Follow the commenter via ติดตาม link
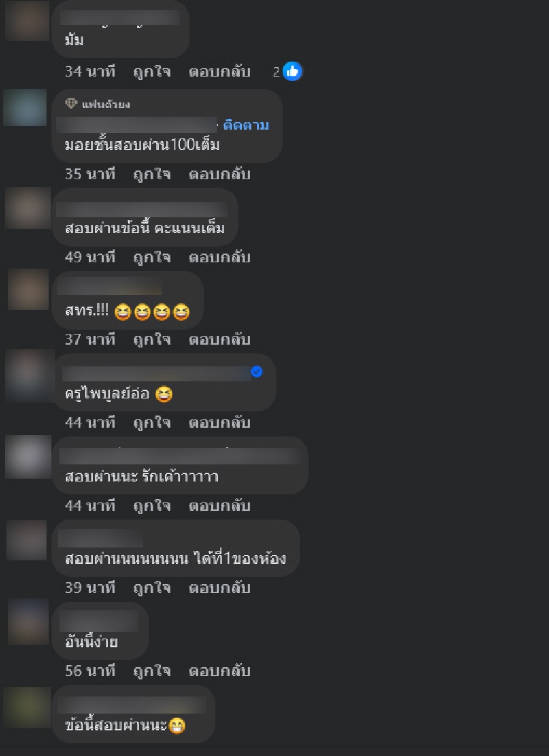Image resolution: width=549 pixels, height=756 pixels. tap(246, 126)
